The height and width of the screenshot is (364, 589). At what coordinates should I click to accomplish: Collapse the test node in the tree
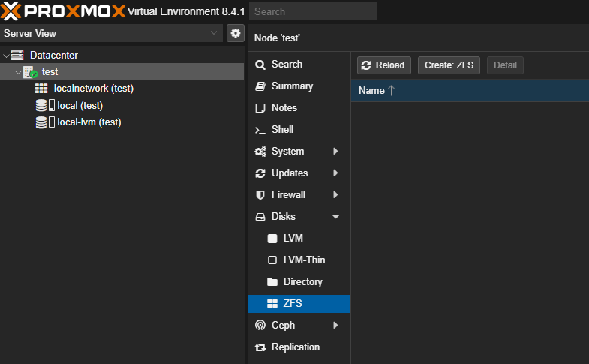point(18,72)
